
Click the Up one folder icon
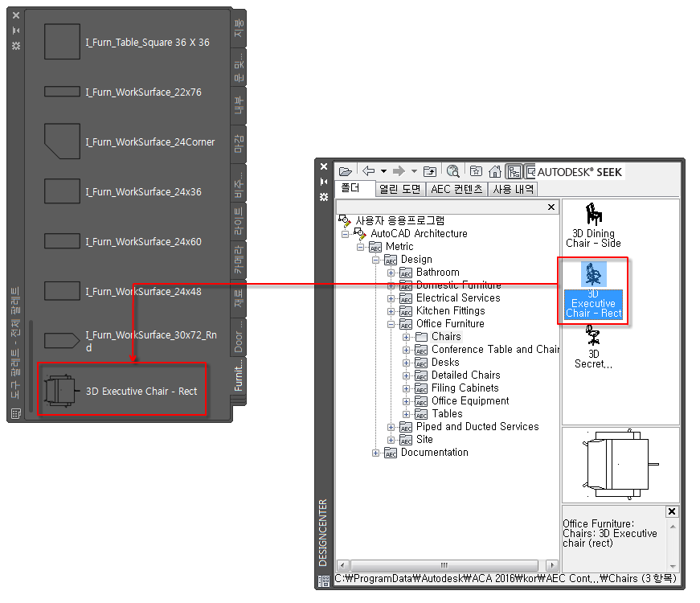(x=429, y=171)
